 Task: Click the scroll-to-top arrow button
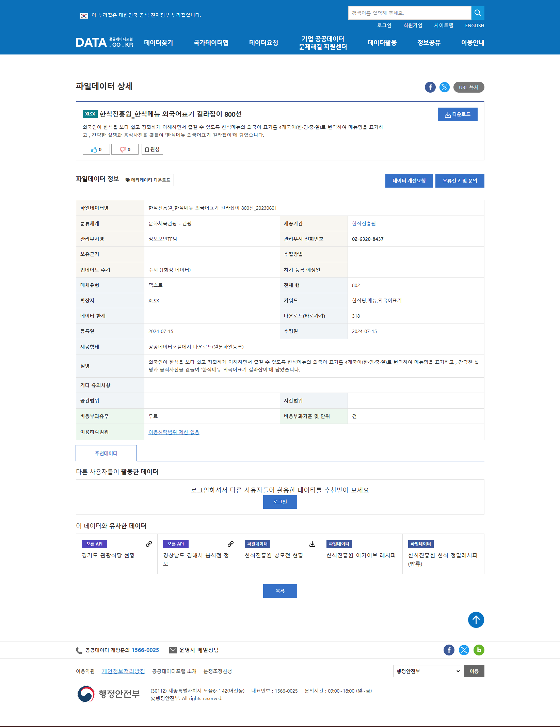click(x=476, y=620)
